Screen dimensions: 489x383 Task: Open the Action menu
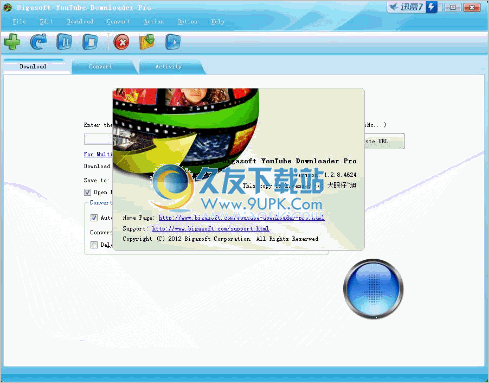pyautogui.click(x=154, y=22)
